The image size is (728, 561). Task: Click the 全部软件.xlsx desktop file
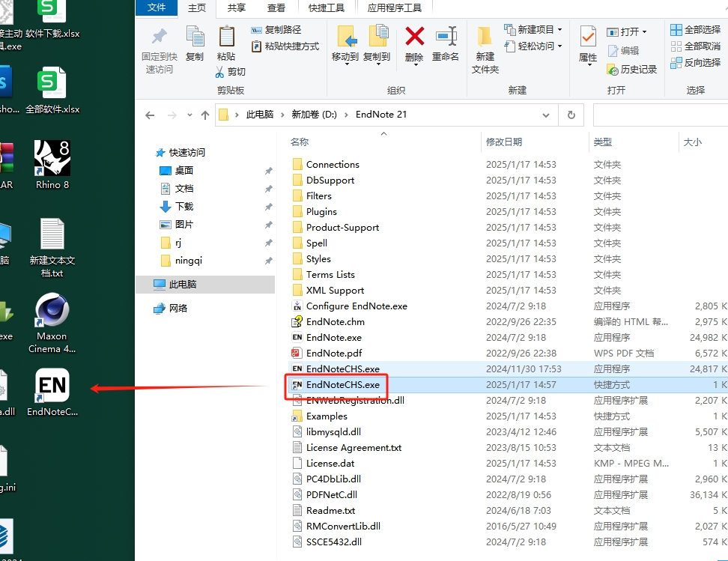(x=52, y=90)
